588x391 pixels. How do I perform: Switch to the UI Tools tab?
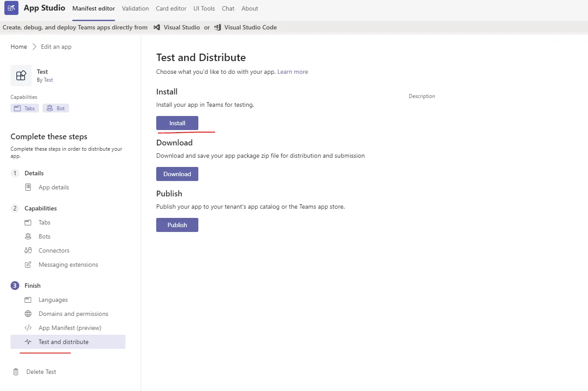[204, 8]
